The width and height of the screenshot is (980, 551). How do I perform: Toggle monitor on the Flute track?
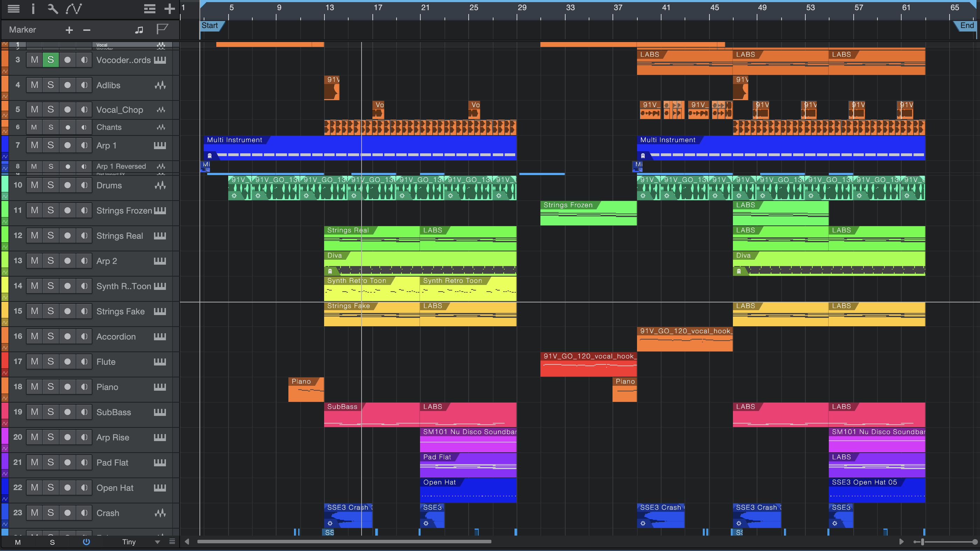84,362
